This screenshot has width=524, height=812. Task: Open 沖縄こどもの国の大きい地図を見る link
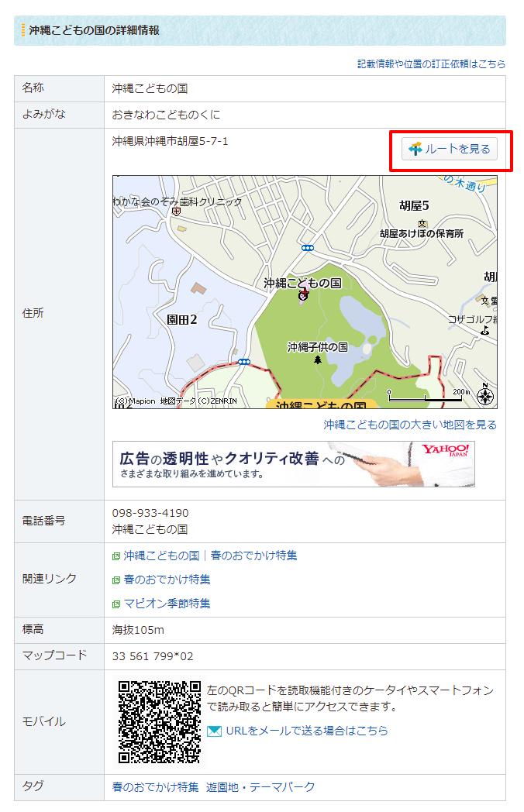click(410, 425)
